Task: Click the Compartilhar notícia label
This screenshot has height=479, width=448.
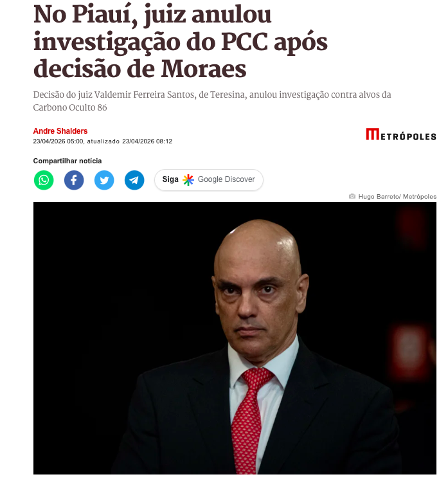Action: coord(67,161)
